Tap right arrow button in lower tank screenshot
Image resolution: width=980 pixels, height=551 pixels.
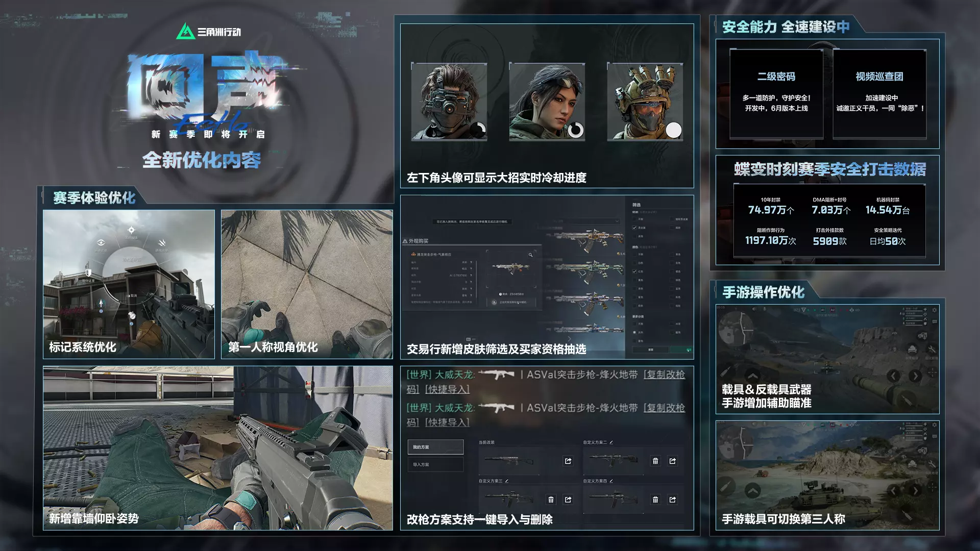(x=915, y=491)
